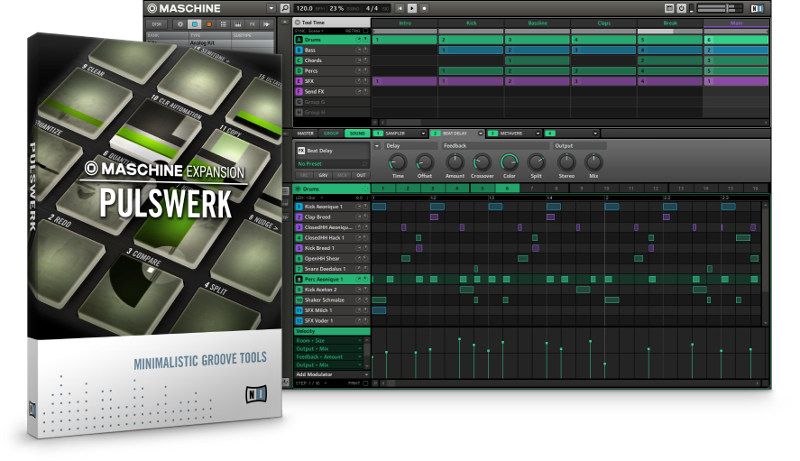
Task: Switch to the MASTER tab
Action: 305,133
